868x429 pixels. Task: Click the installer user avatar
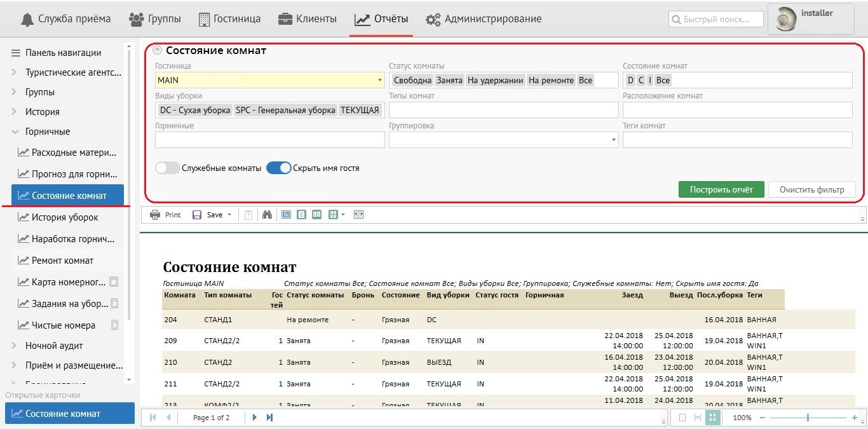point(785,19)
